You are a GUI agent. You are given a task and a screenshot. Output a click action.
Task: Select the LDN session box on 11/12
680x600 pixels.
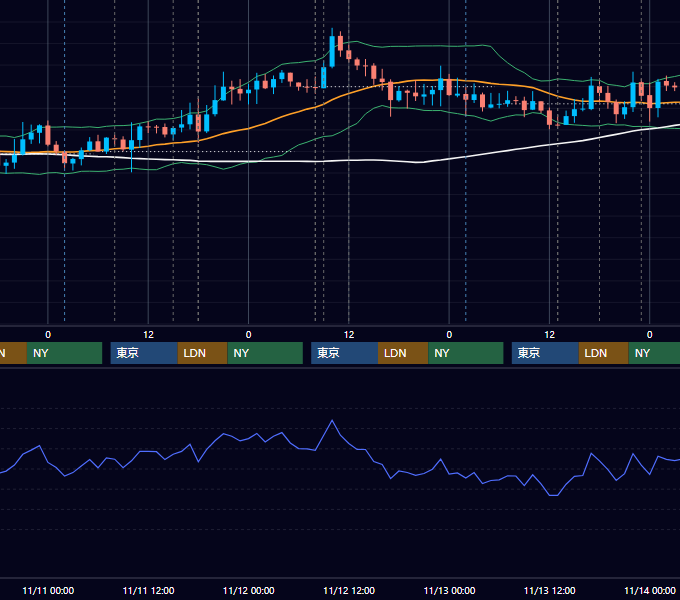(x=403, y=353)
